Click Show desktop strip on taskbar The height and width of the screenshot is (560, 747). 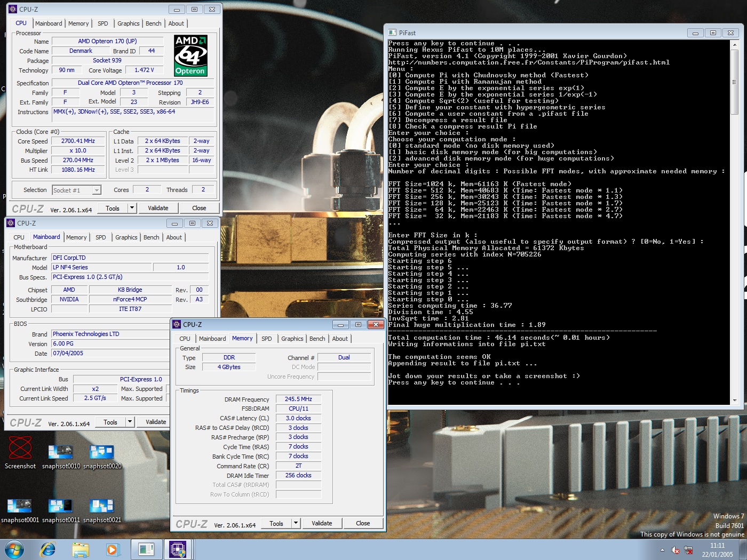[743, 550]
